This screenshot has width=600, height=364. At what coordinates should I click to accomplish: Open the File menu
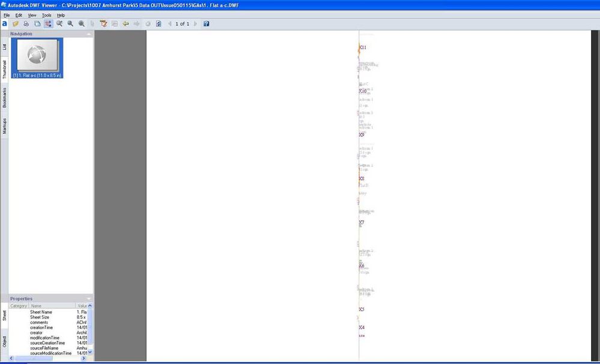(x=7, y=15)
